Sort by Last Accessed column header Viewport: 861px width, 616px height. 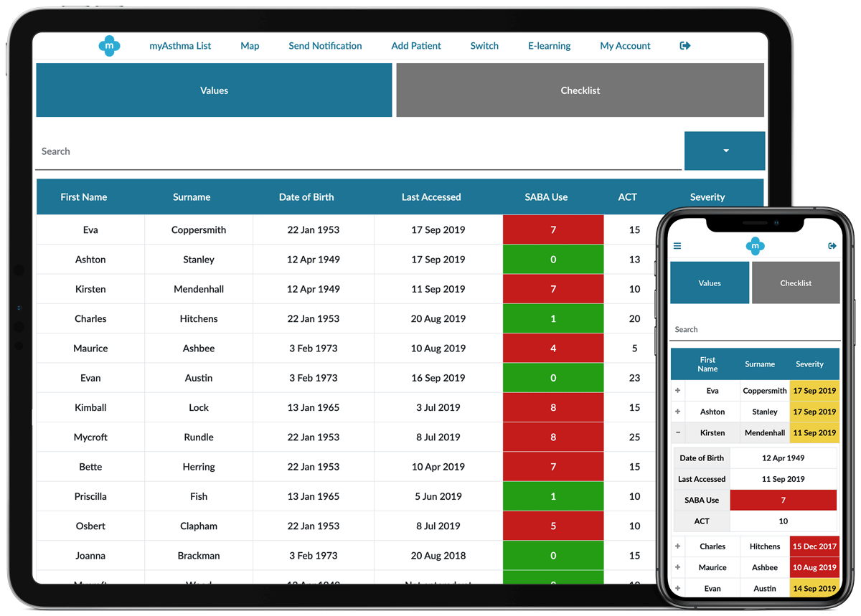tap(431, 197)
